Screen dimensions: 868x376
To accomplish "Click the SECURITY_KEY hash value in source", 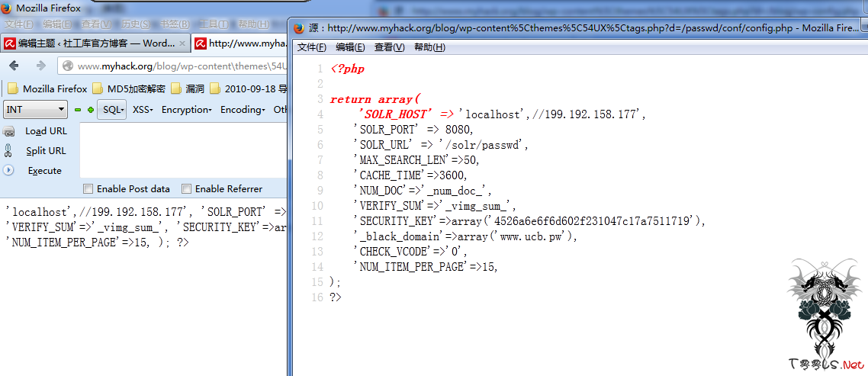I will click(594, 221).
